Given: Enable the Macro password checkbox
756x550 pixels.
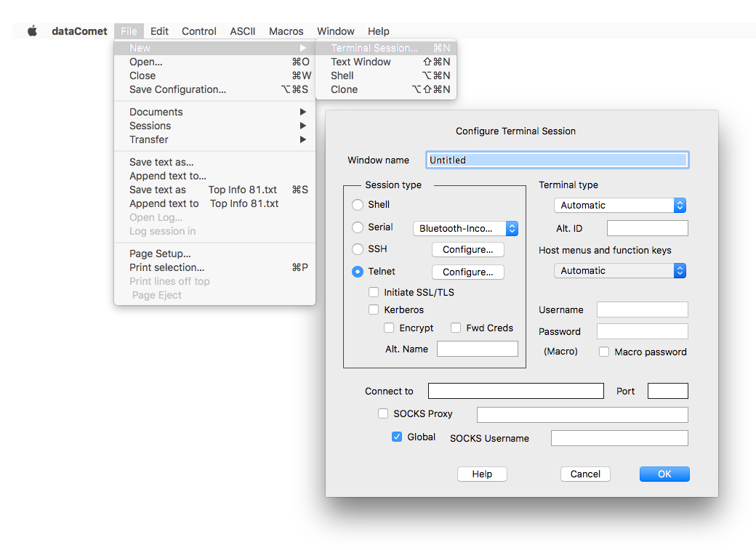Looking at the screenshot, I should pyautogui.click(x=604, y=352).
